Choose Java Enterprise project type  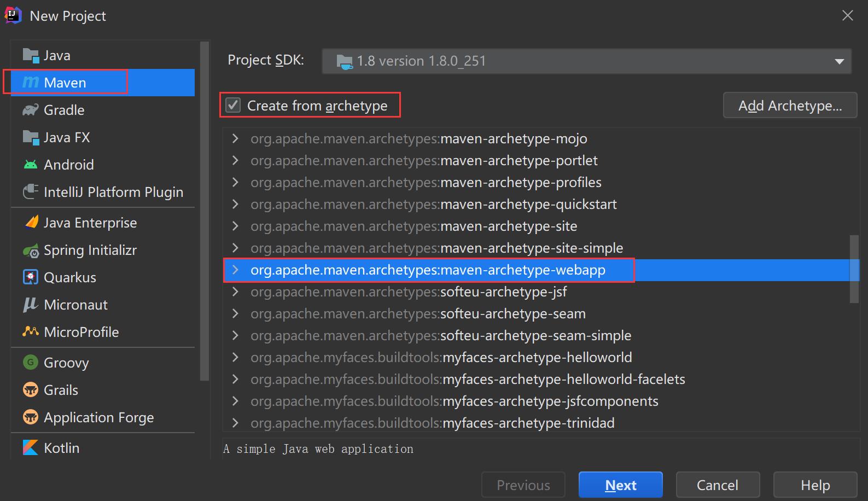pos(103,223)
